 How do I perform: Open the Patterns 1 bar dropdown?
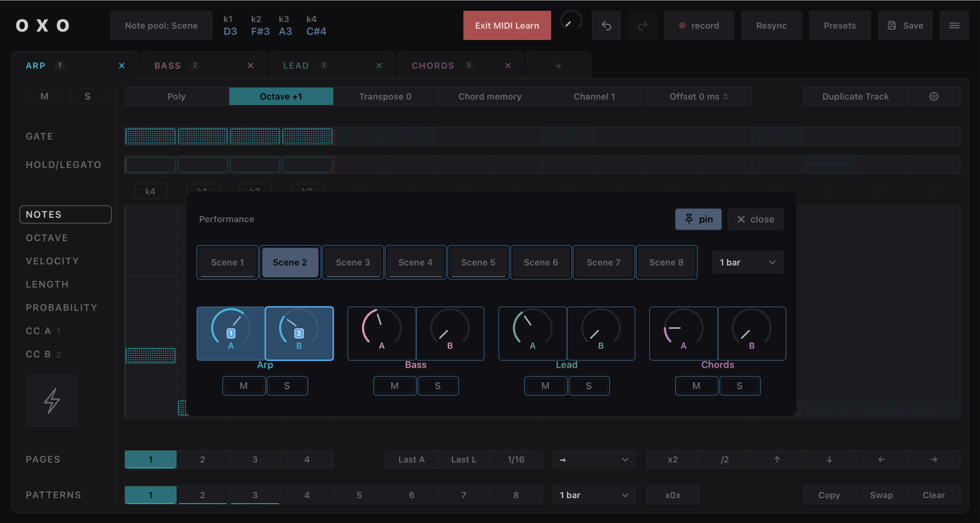[x=594, y=495]
